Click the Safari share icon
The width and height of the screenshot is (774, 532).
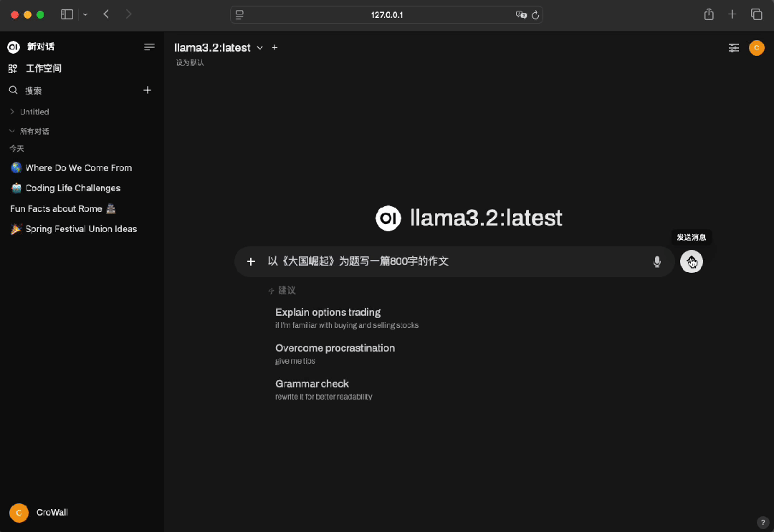(x=709, y=14)
